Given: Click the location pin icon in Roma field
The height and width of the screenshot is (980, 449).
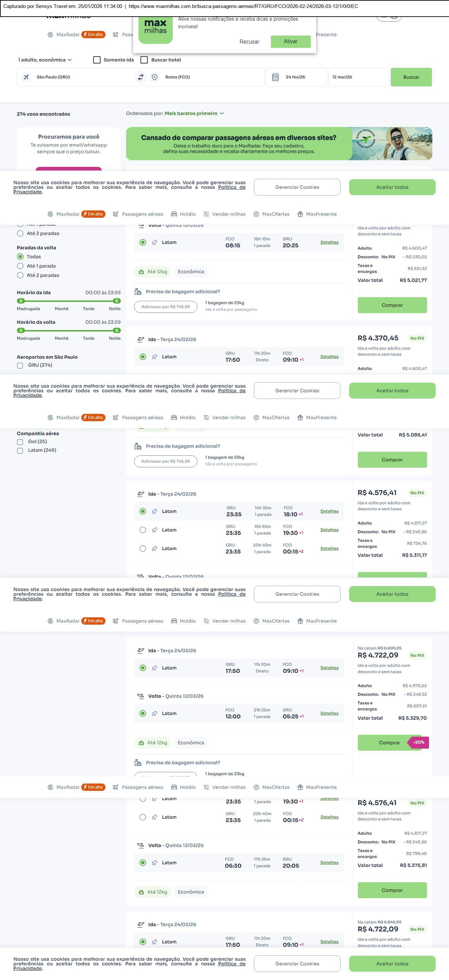Looking at the screenshot, I should coord(155,77).
